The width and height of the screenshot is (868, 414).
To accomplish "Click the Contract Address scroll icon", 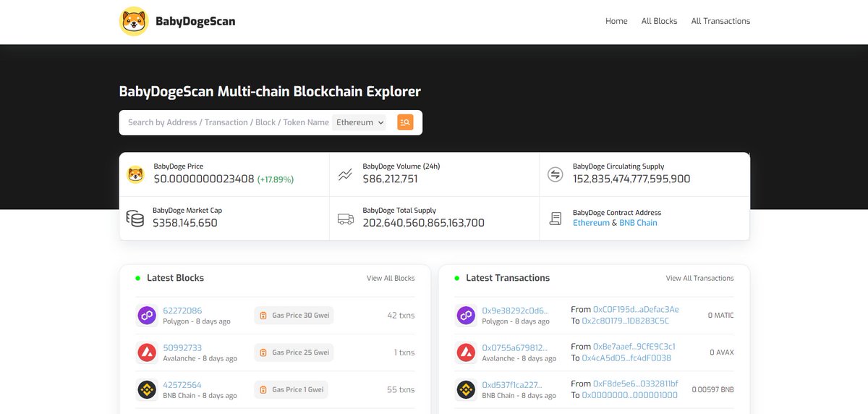I will (556, 219).
